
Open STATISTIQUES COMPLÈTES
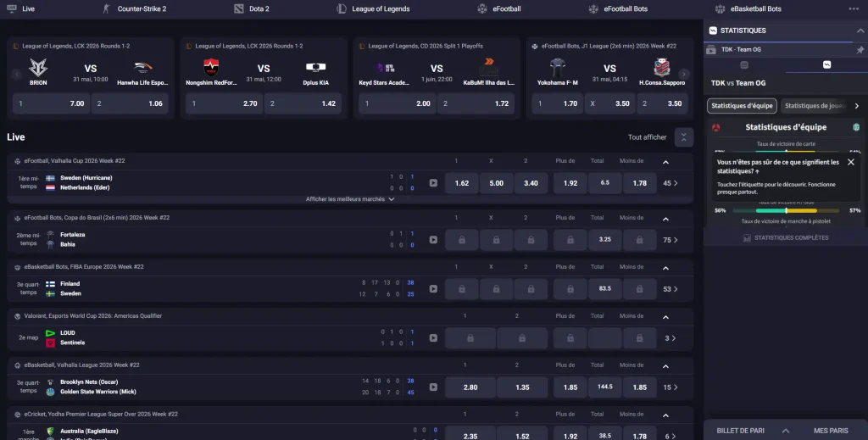point(786,238)
